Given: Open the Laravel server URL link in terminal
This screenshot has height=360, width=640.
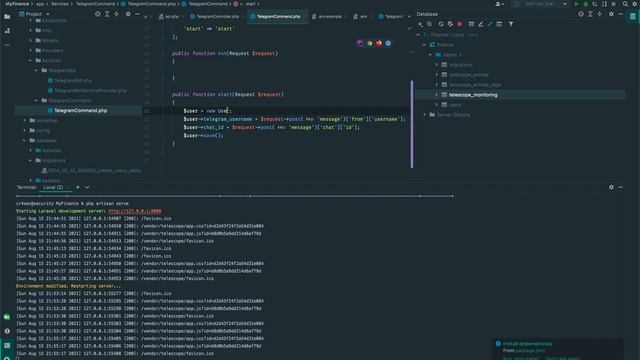Looking at the screenshot, I should click(x=135, y=211).
